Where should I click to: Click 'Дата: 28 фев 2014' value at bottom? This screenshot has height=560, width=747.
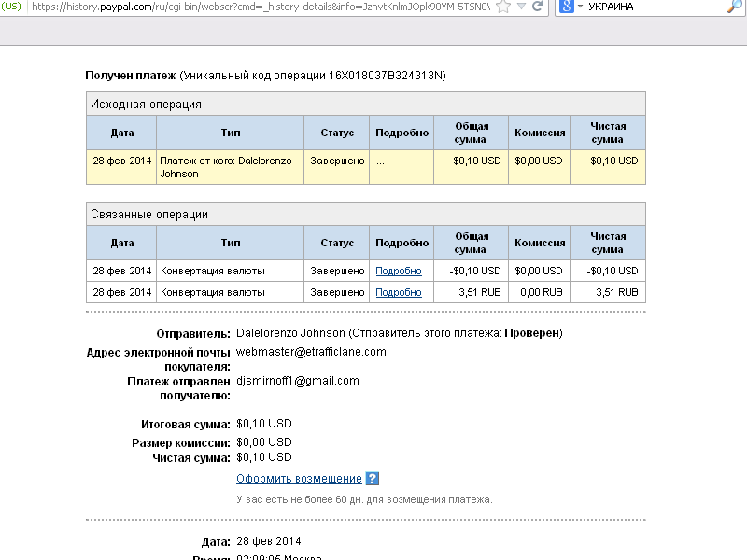coord(269,541)
